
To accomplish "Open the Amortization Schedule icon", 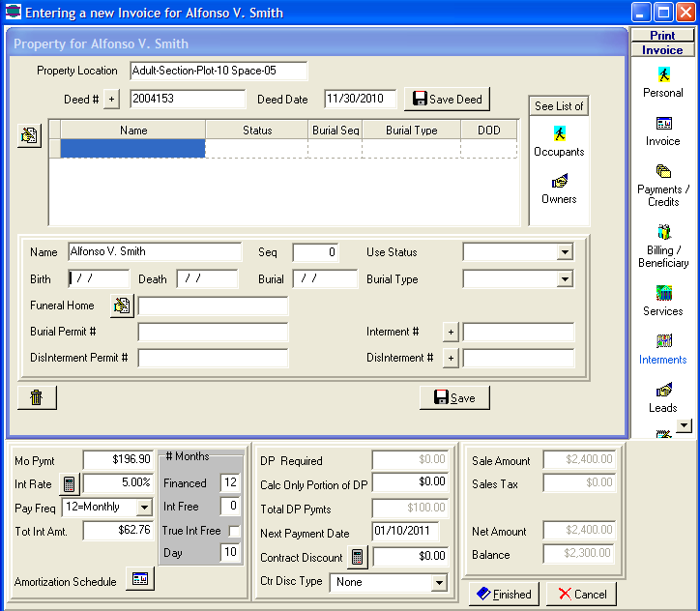I will pyautogui.click(x=140, y=579).
